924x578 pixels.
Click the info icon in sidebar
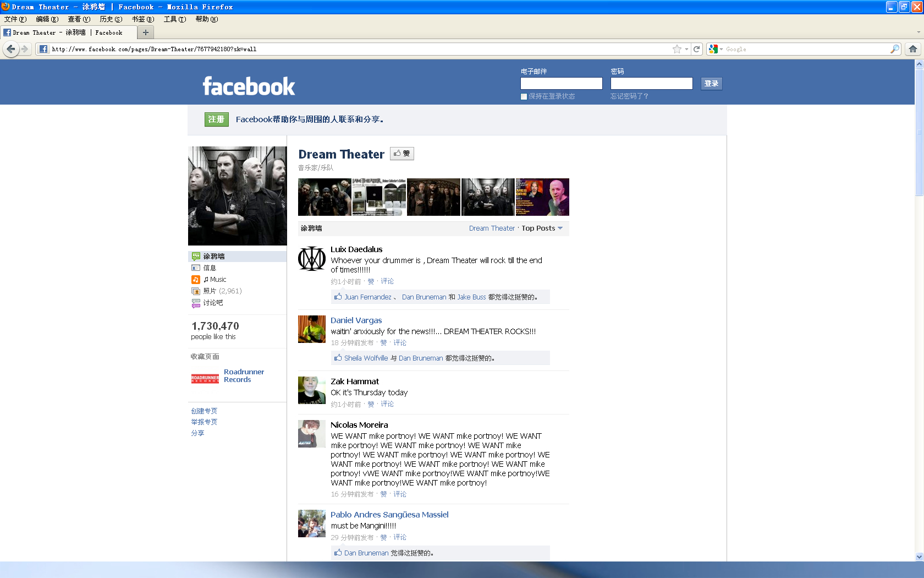click(x=196, y=268)
